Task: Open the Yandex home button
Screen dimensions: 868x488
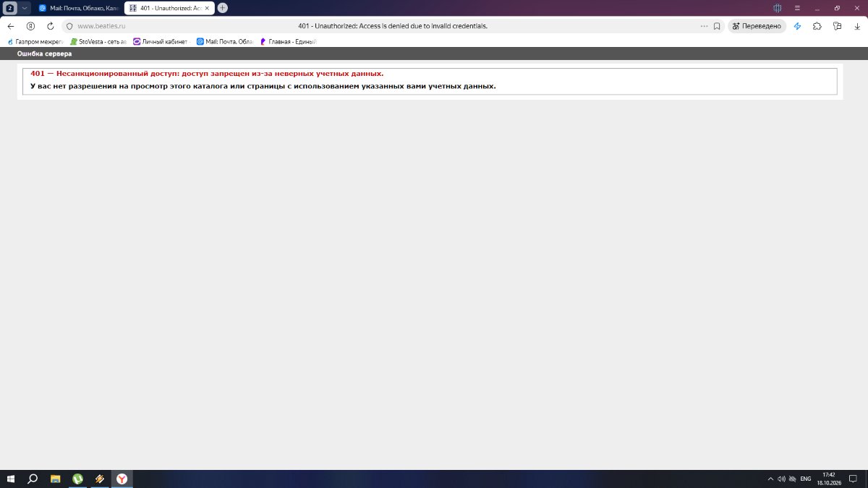Action: click(x=30, y=26)
